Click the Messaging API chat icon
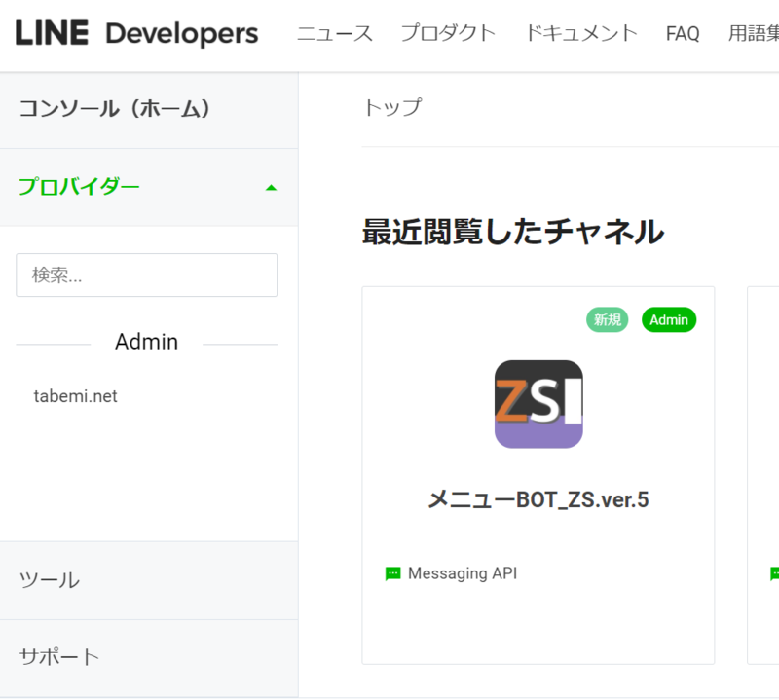The width and height of the screenshot is (779, 700). coord(392,573)
